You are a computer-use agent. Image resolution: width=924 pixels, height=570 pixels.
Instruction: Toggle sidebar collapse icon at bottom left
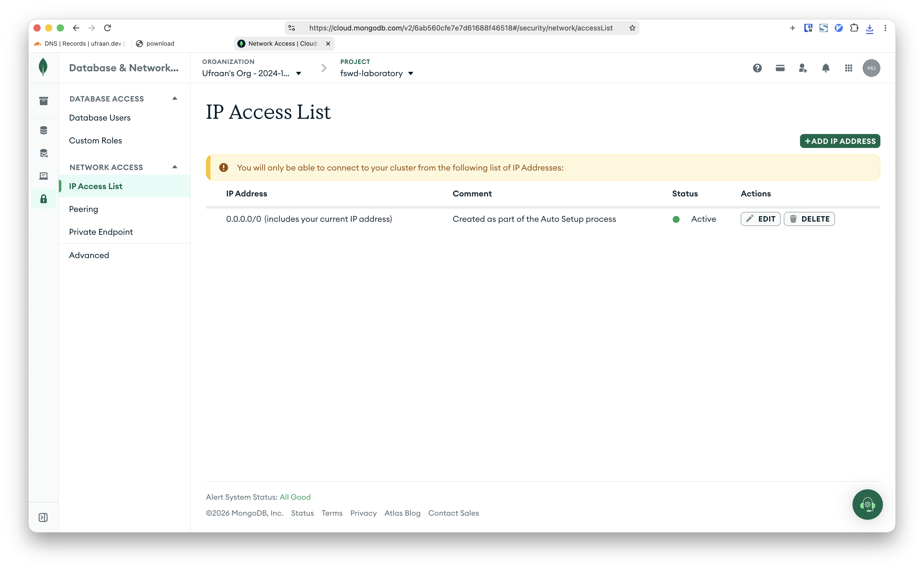pos(43,517)
